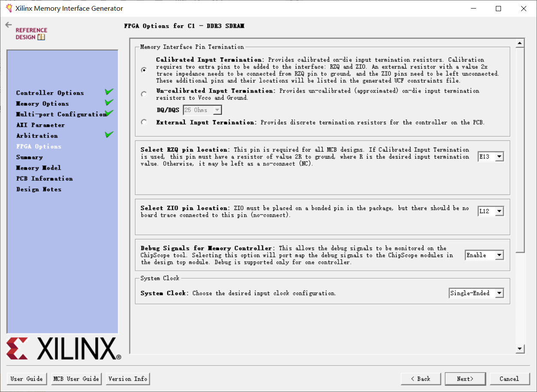Open the DQ/DQS 25 Ohms dropdown
This screenshot has width=537, height=392.
click(202, 110)
